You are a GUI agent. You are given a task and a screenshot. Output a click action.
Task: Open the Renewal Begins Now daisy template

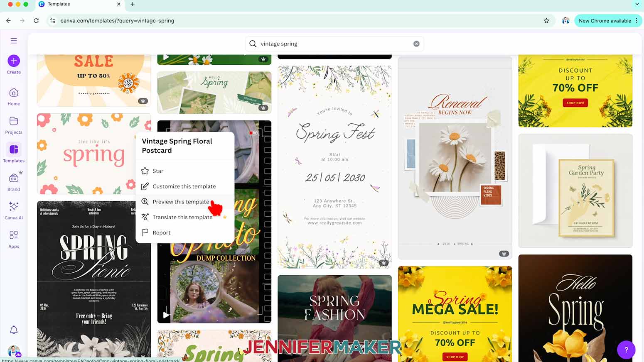(455, 158)
